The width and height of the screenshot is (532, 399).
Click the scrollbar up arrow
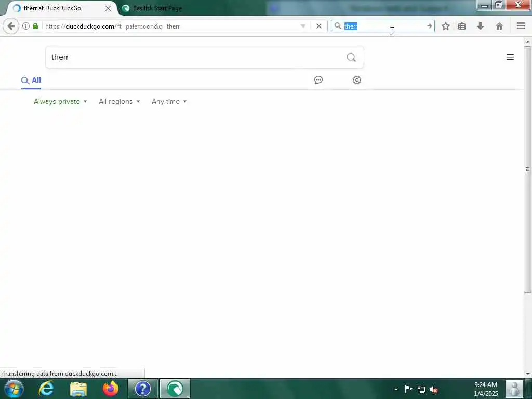pos(527,42)
